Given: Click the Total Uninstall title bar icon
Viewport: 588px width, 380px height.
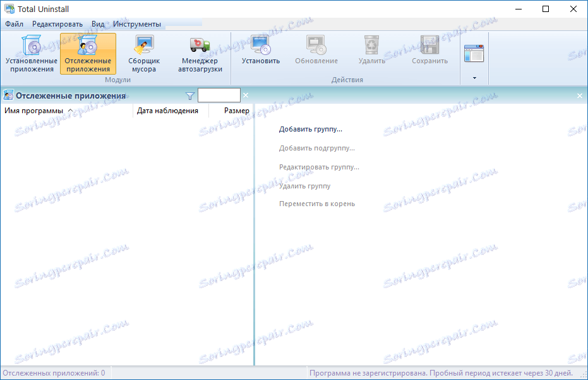Looking at the screenshot, I should [x=9, y=9].
